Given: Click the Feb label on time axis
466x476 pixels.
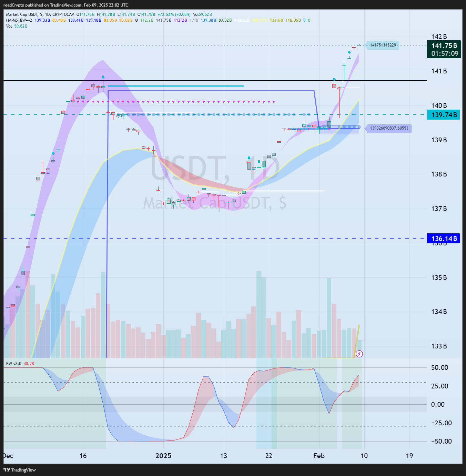Looking at the screenshot, I should [x=319, y=456].
